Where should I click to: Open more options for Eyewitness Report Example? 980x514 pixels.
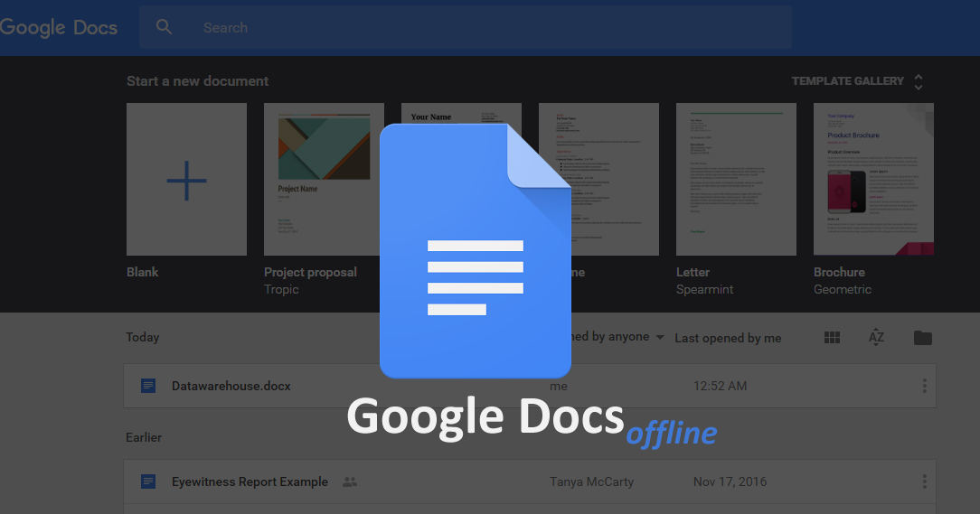(924, 481)
